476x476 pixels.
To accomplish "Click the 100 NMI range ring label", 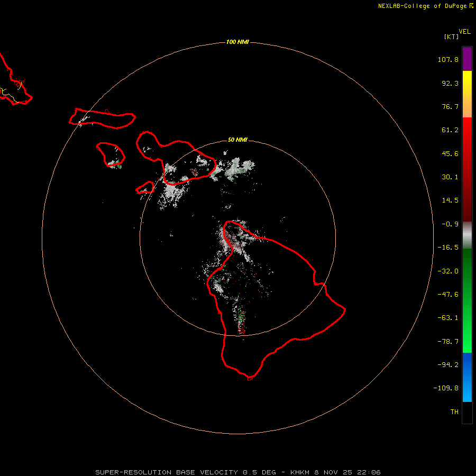I will [x=237, y=42].
